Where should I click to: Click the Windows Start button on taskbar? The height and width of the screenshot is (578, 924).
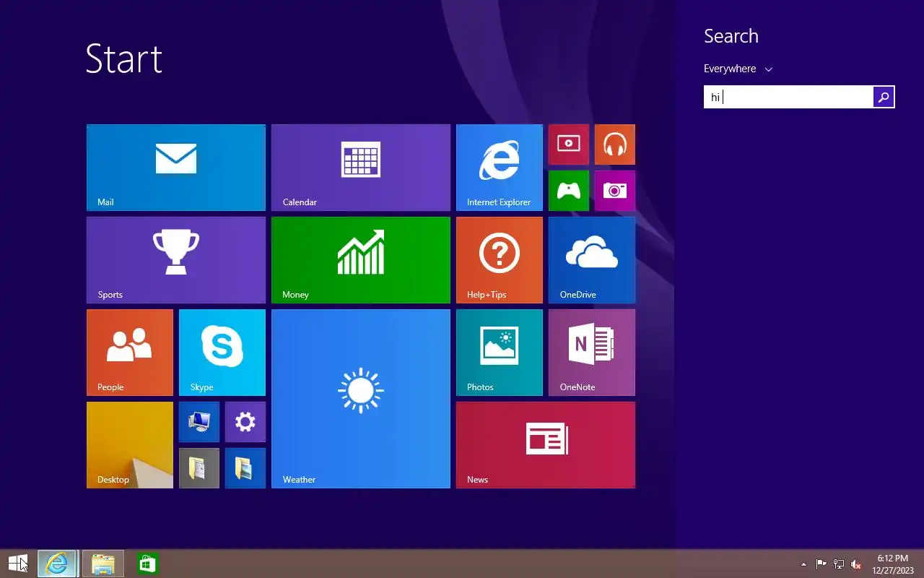click(18, 564)
